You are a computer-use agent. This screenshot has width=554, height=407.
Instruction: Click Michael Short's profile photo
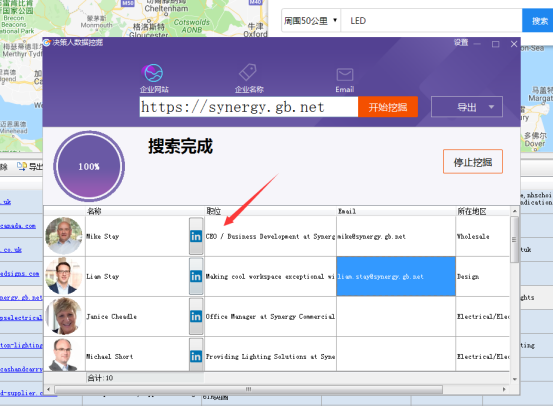64,355
